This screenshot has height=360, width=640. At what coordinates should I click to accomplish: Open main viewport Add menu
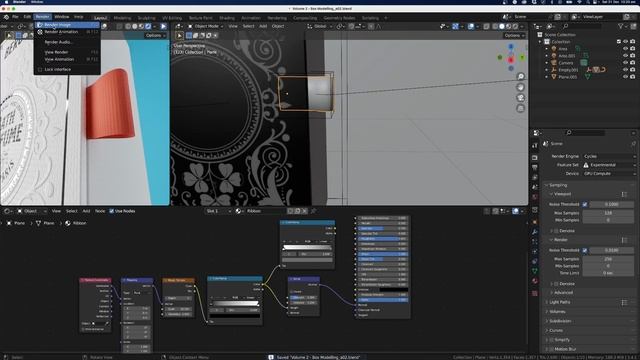point(263,26)
